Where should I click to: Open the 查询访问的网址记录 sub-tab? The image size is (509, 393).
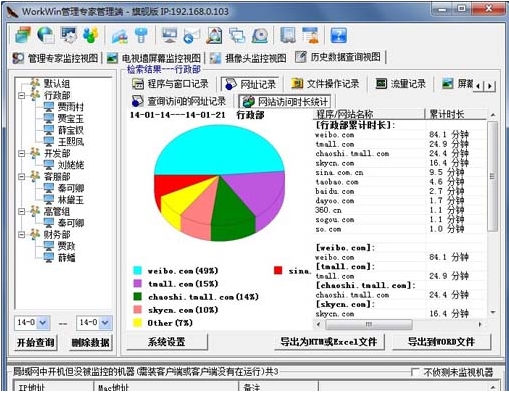[x=179, y=101]
